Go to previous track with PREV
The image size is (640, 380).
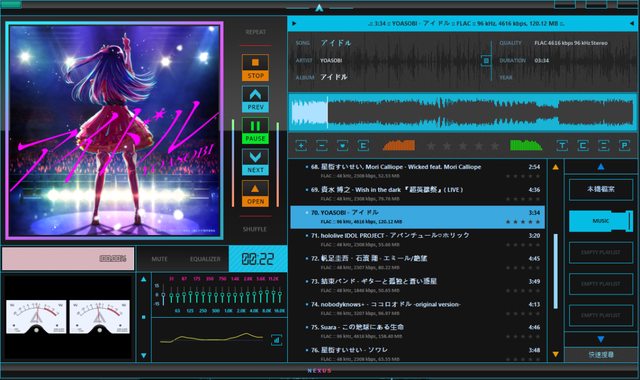click(255, 99)
